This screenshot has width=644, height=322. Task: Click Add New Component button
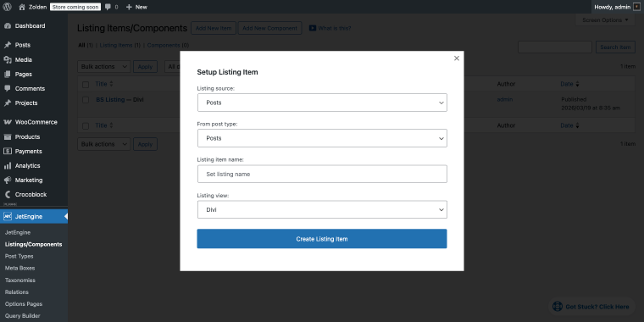(269, 28)
